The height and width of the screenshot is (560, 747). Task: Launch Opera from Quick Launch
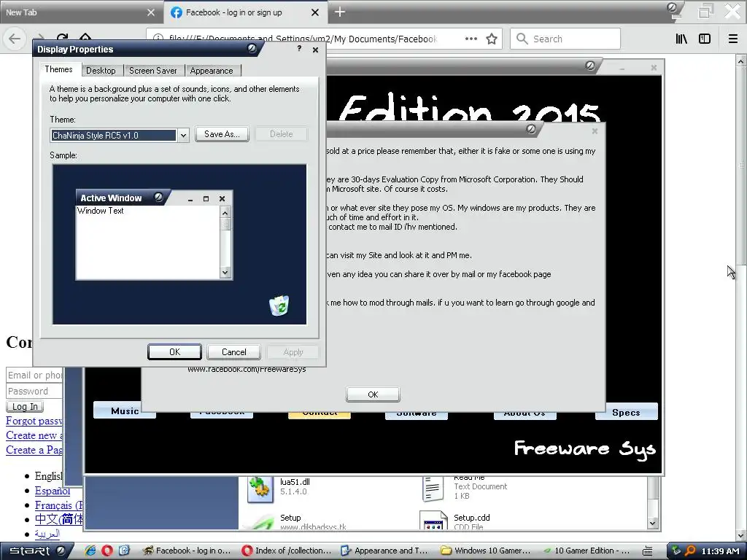click(x=107, y=551)
